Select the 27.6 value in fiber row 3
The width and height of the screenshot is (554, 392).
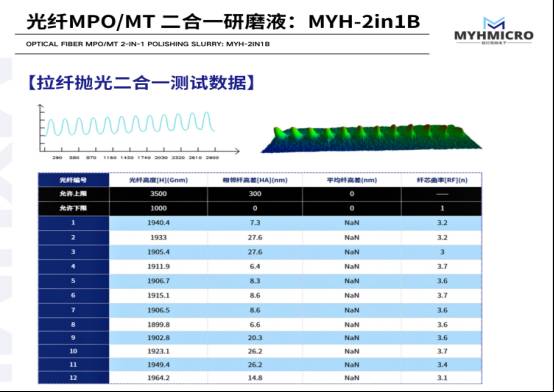[x=255, y=252]
